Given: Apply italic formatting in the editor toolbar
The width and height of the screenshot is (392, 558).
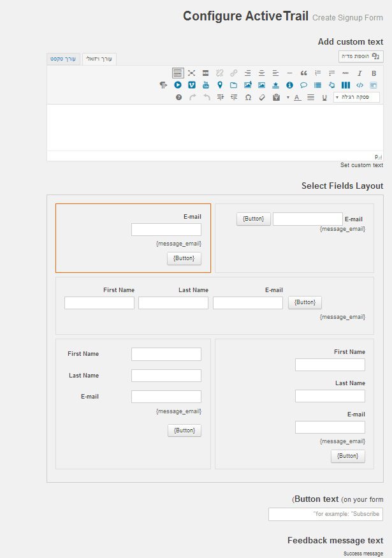Looking at the screenshot, I should 359,73.
